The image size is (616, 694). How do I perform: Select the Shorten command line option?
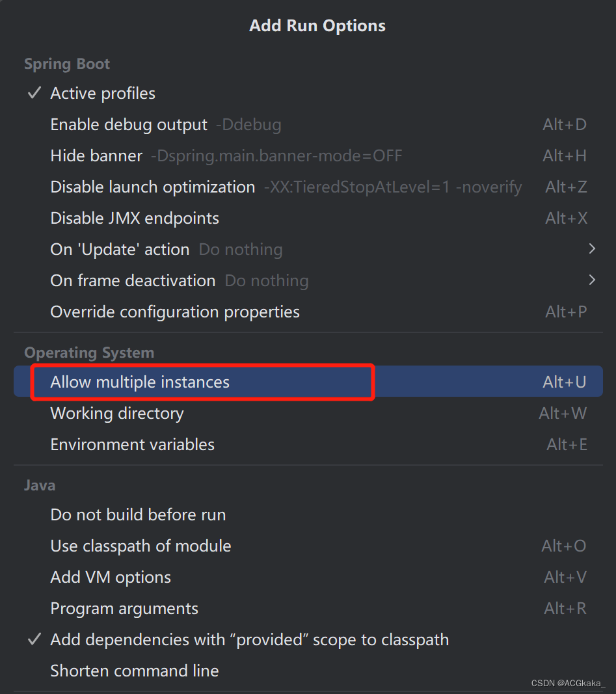134,671
